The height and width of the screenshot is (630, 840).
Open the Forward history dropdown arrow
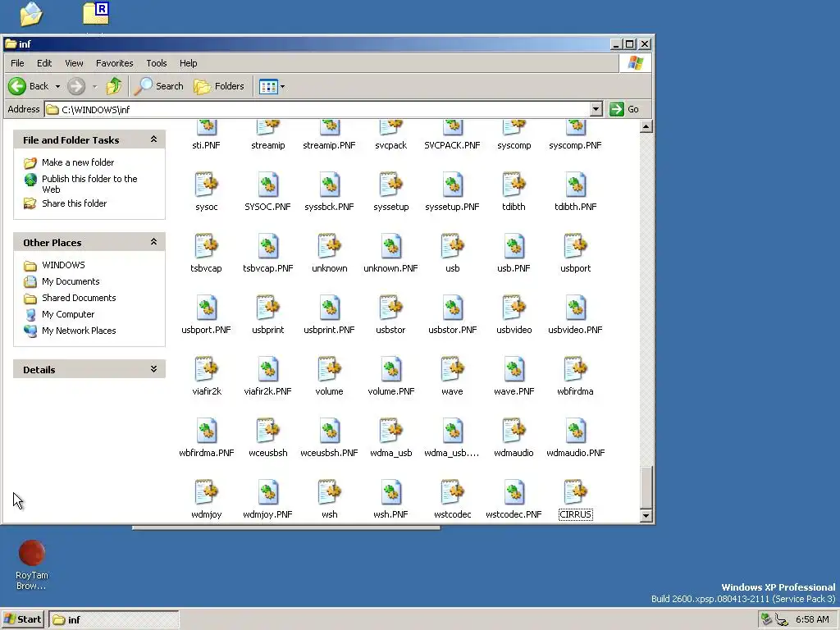tap(94, 86)
